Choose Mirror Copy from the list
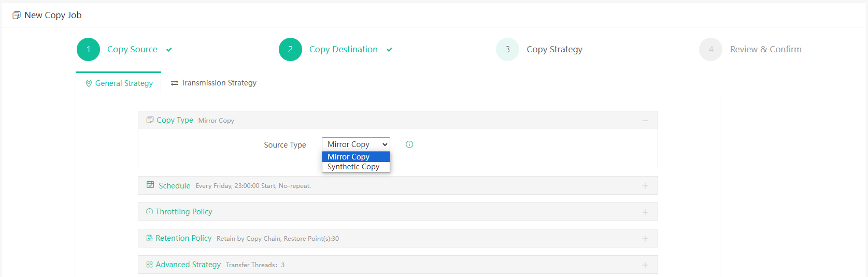This screenshot has height=277, width=868. pyautogui.click(x=349, y=157)
